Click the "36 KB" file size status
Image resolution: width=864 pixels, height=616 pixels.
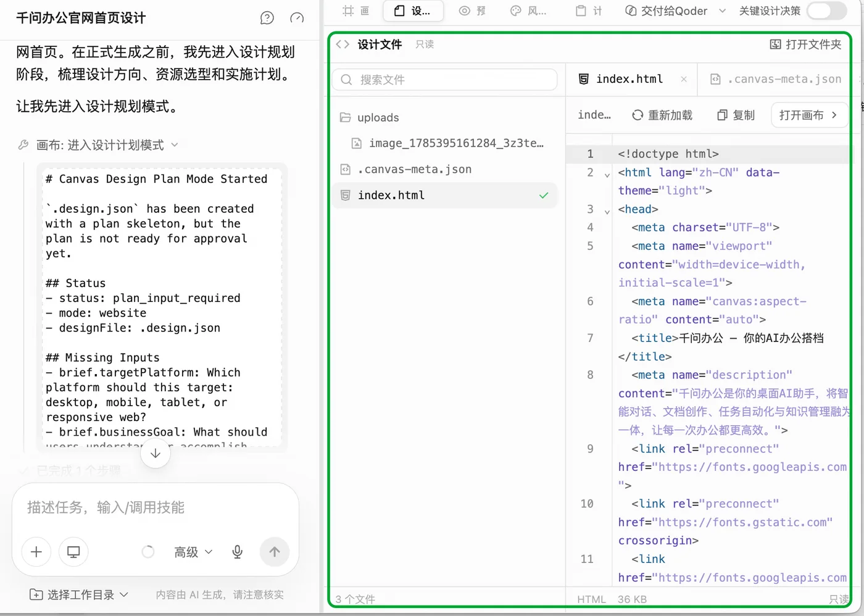tap(633, 599)
